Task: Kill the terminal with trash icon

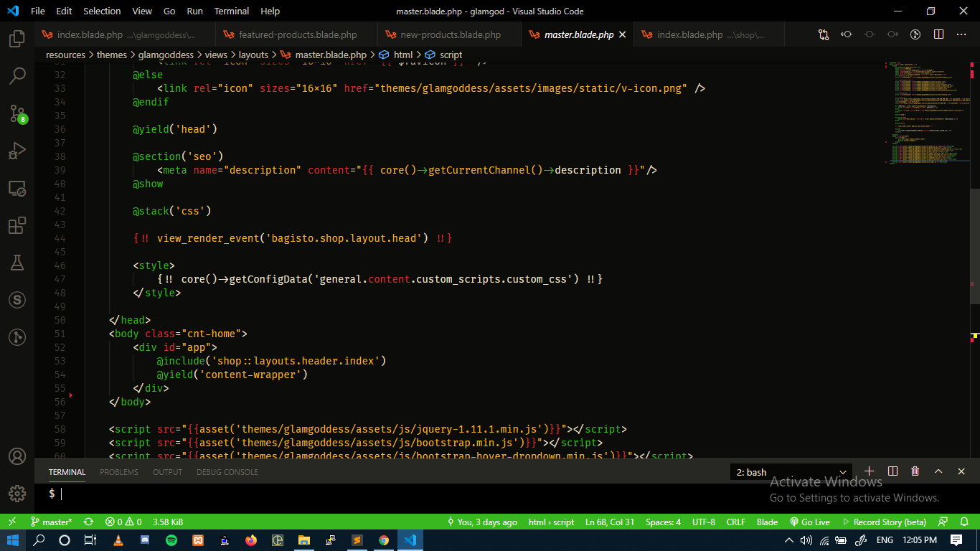Action: 915,471
